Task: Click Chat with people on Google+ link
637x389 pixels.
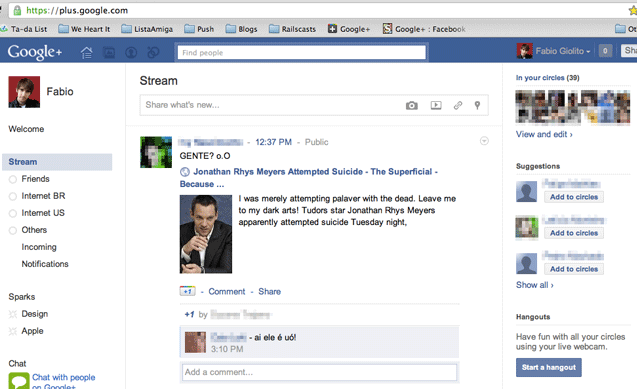Action: pos(64,382)
